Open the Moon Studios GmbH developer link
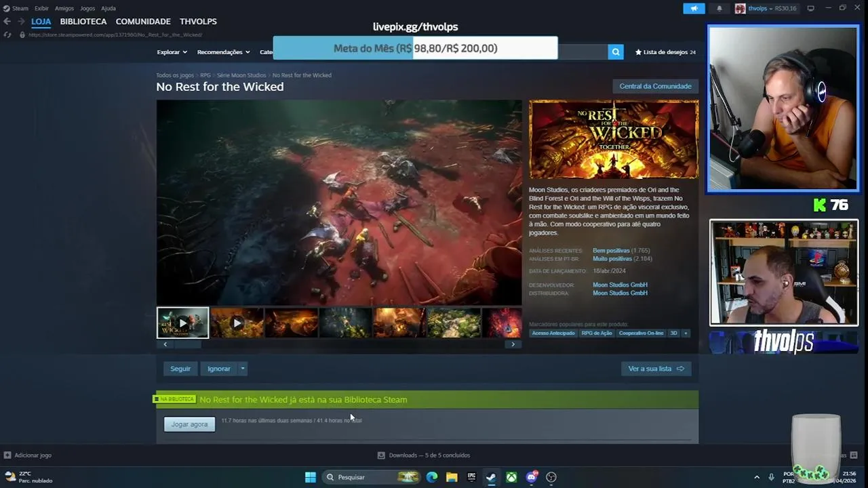The height and width of the screenshot is (488, 868). (620, 285)
